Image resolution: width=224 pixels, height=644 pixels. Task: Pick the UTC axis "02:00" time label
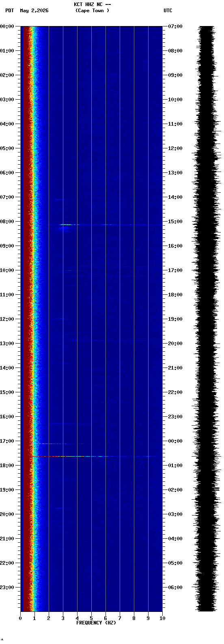pos(175,490)
